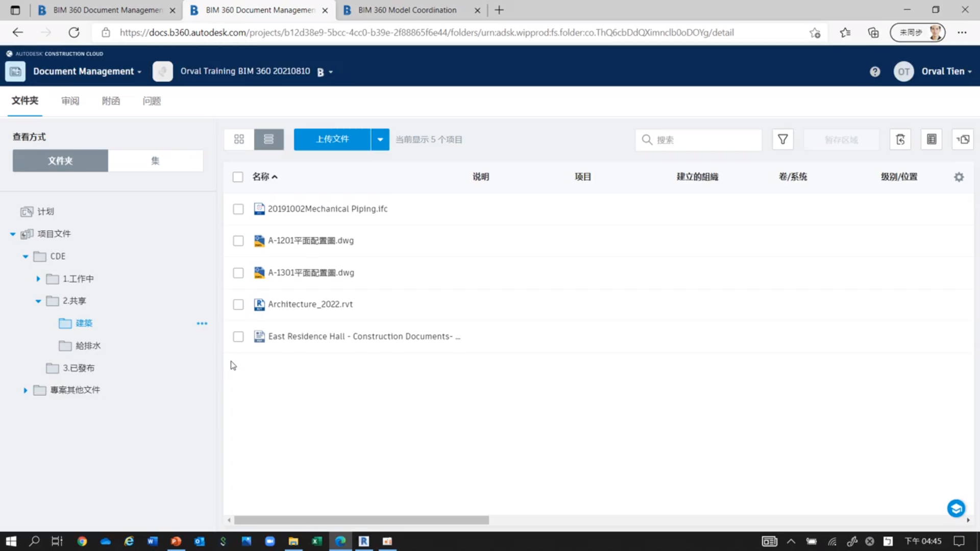Check A-1301平面配置圖.dwg row
Viewport: 980px width, 551px height.
[238, 273]
